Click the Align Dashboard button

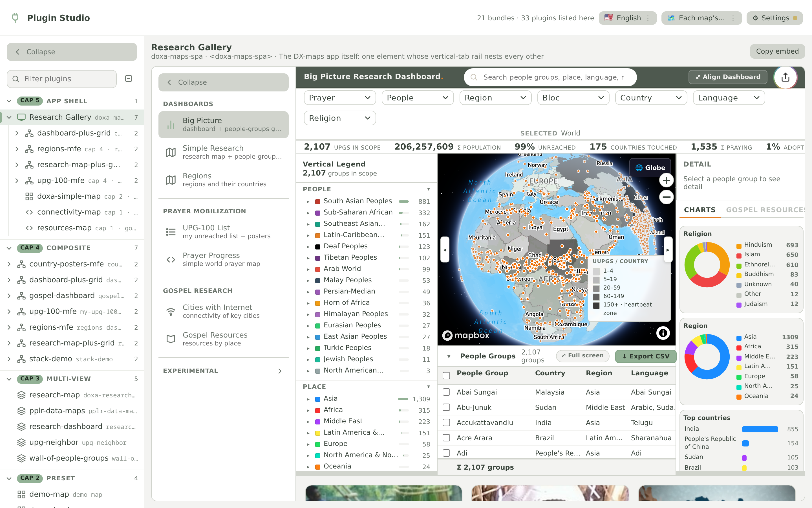coord(727,77)
